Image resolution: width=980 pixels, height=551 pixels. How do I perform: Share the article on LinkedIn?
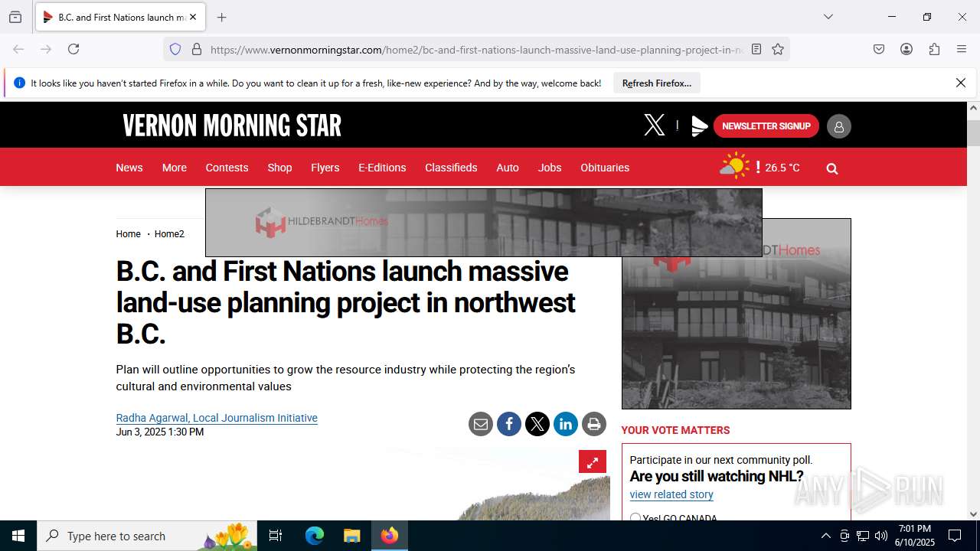point(566,424)
